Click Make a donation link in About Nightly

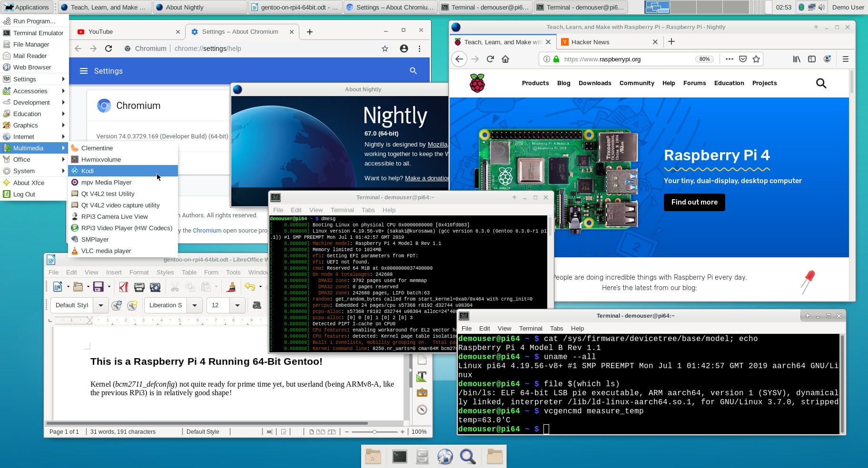click(x=427, y=178)
